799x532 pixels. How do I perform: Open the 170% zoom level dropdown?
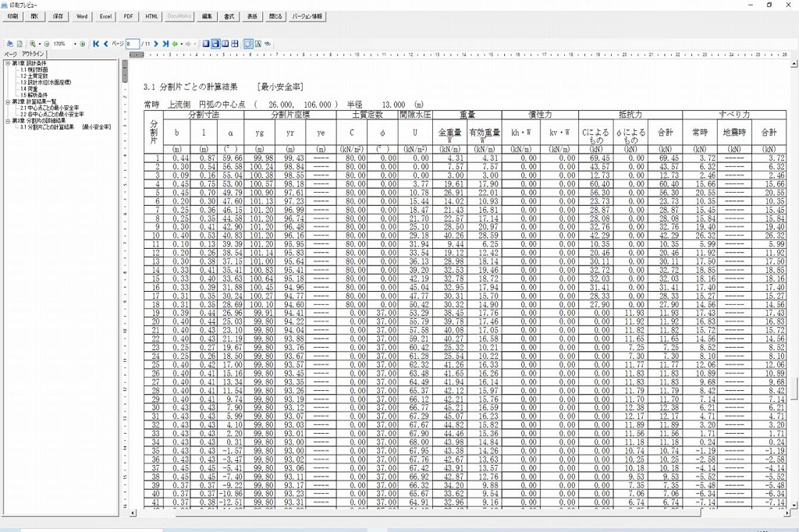point(75,44)
